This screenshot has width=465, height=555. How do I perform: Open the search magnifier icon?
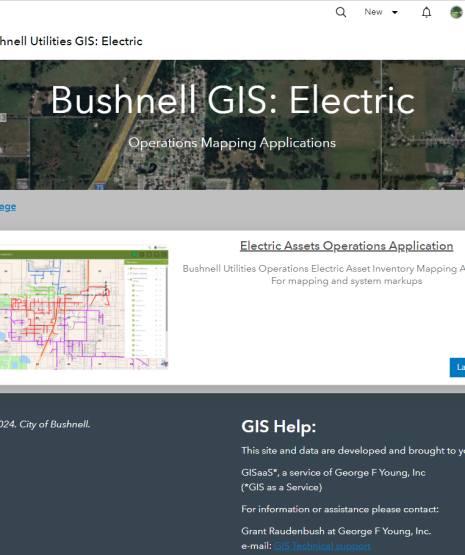coord(341,12)
